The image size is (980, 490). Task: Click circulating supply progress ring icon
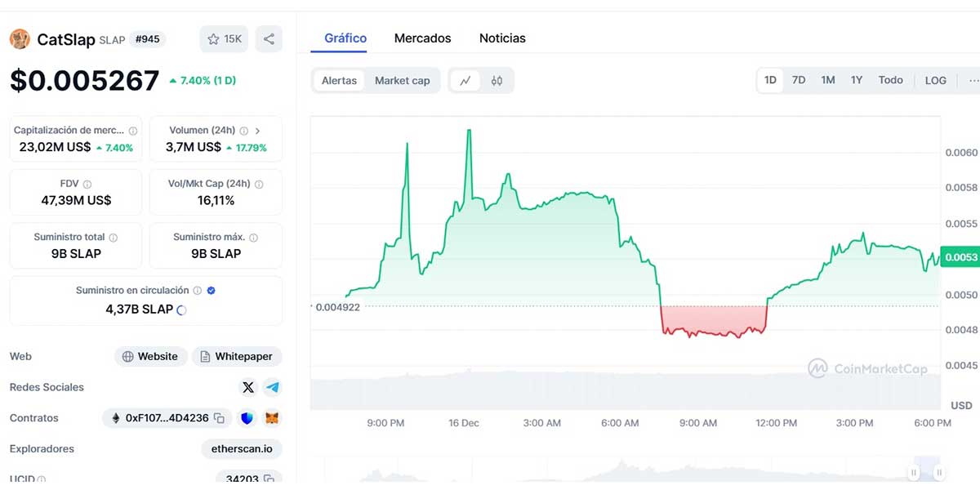pyautogui.click(x=181, y=310)
